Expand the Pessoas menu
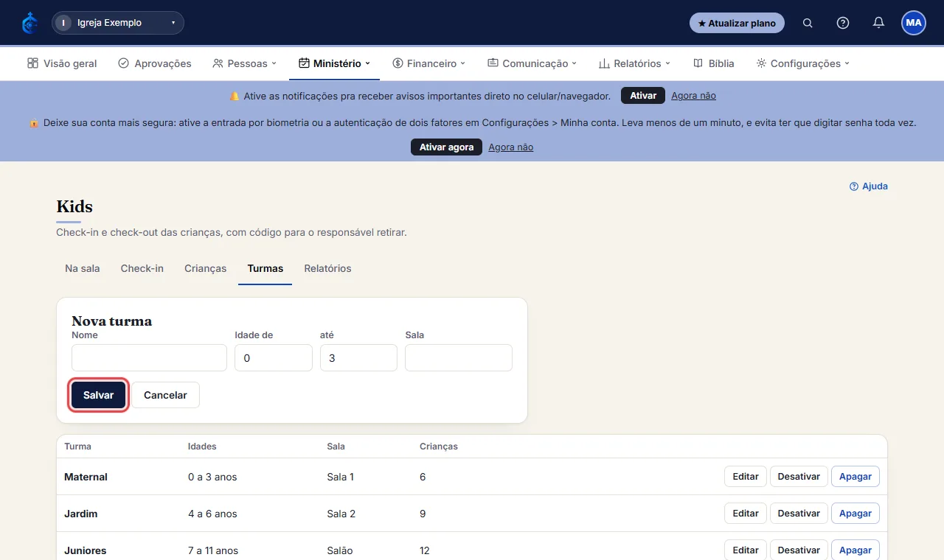Image resolution: width=944 pixels, height=560 pixels. coord(244,63)
